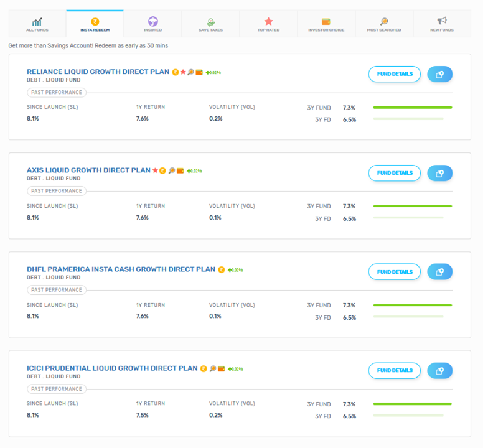The image size is (483, 448).
Task: Open the Save Taxes tab
Action: (210, 24)
